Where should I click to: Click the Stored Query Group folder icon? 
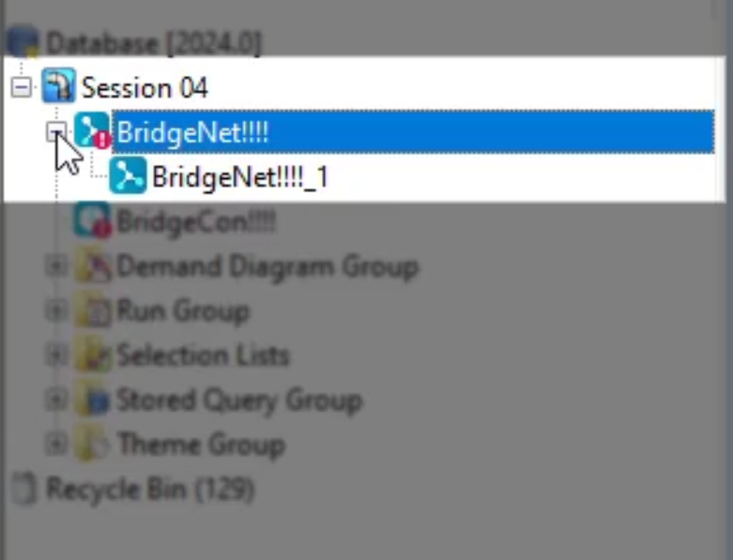pos(93,400)
